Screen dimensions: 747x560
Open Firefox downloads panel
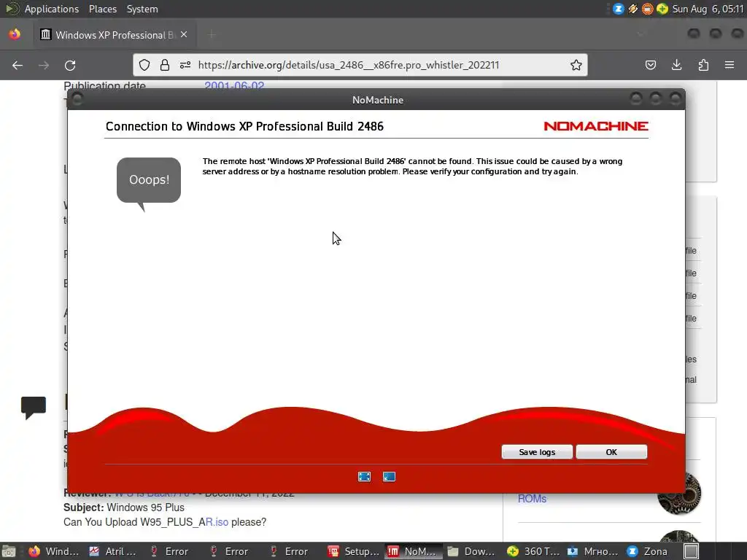pos(676,65)
